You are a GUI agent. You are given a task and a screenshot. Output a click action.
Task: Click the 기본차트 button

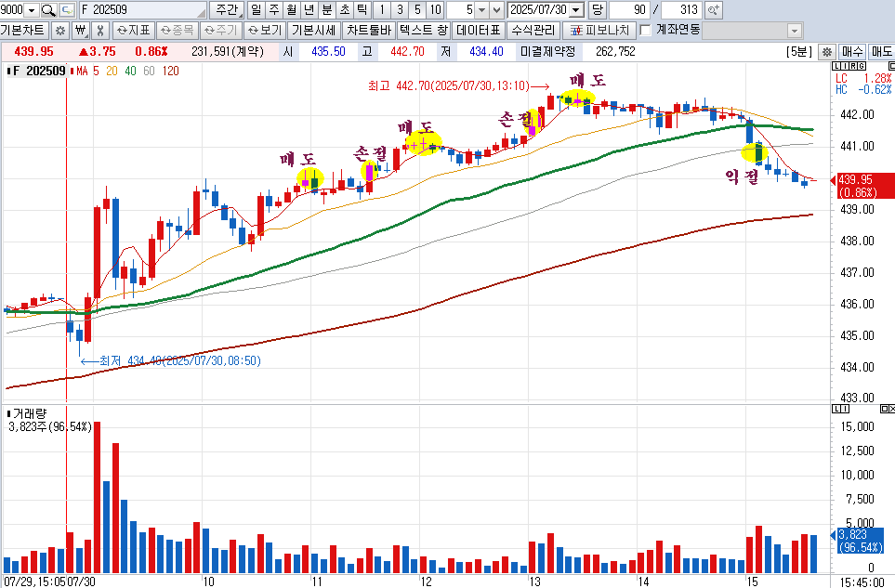[x=23, y=31]
